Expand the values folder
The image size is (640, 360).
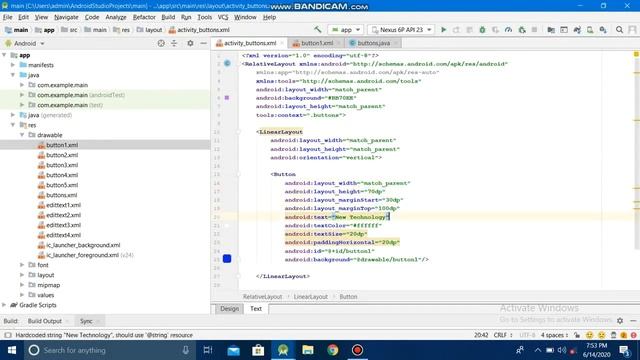(x=22, y=295)
